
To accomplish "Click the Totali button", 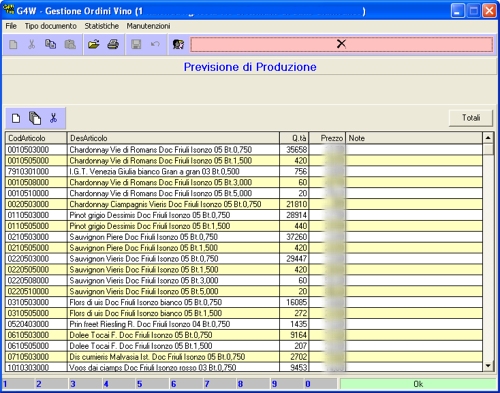I will [x=471, y=118].
